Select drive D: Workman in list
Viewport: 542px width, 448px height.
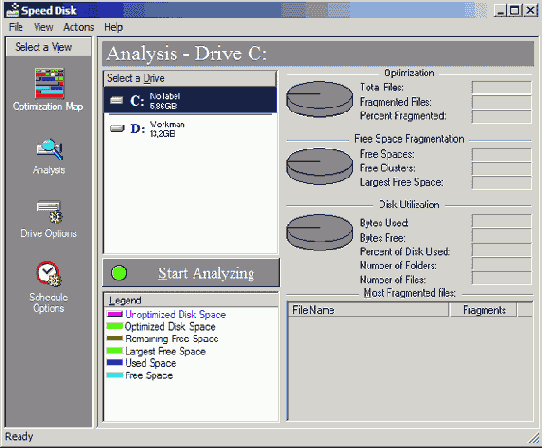(x=190, y=129)
